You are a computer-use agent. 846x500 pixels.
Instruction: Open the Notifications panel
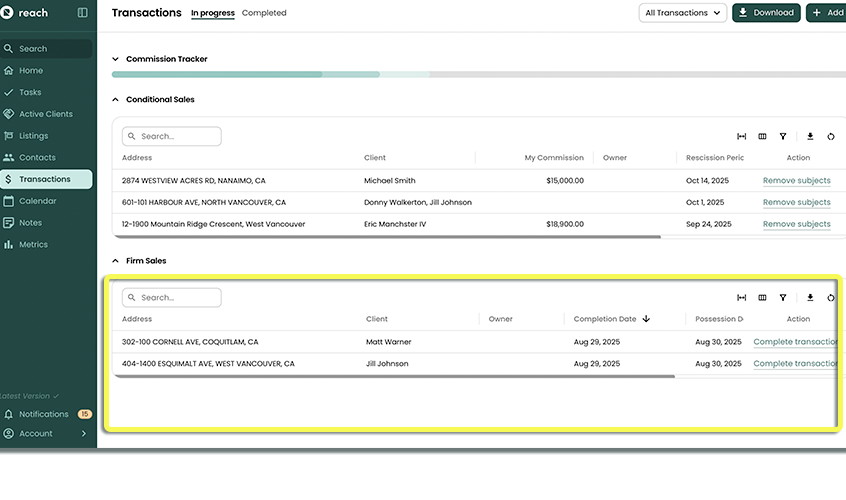(x=44, y=414)
